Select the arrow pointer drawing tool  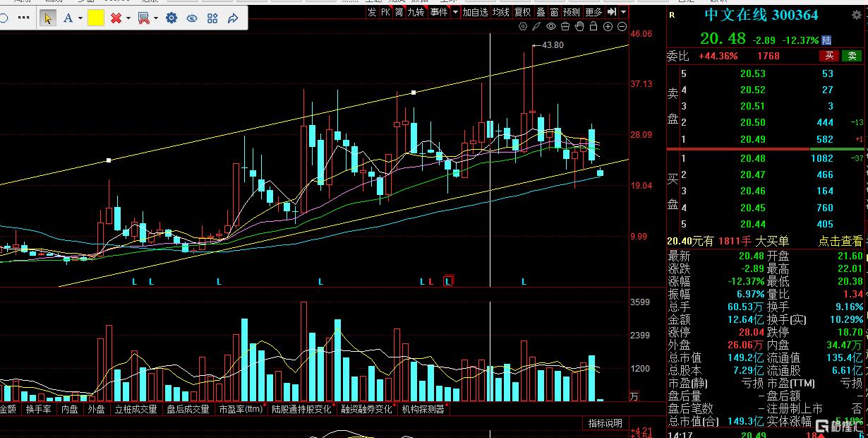click(47, 18)
